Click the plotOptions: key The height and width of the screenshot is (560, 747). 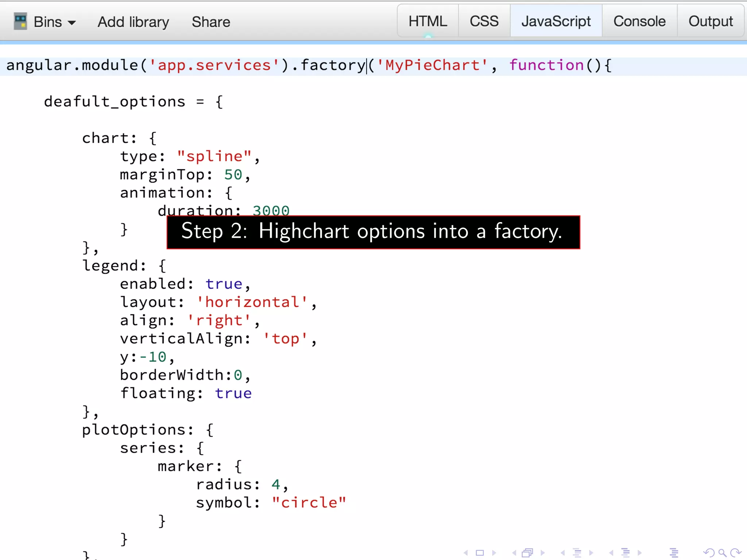click(x=138, y=430)
